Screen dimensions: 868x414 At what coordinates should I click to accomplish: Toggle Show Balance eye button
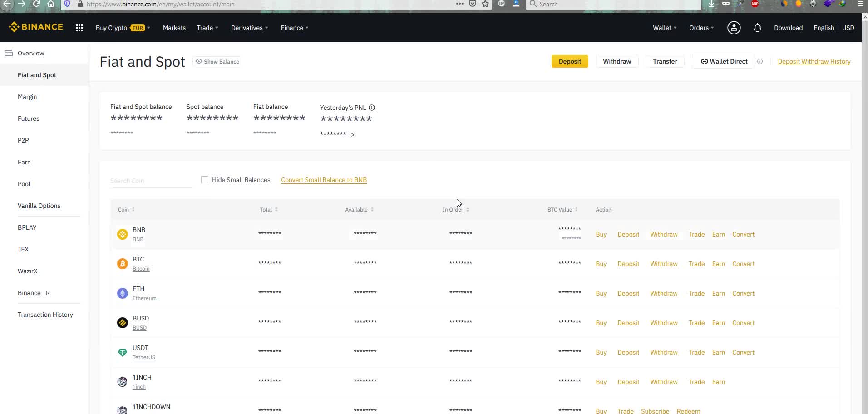[217, 62]
